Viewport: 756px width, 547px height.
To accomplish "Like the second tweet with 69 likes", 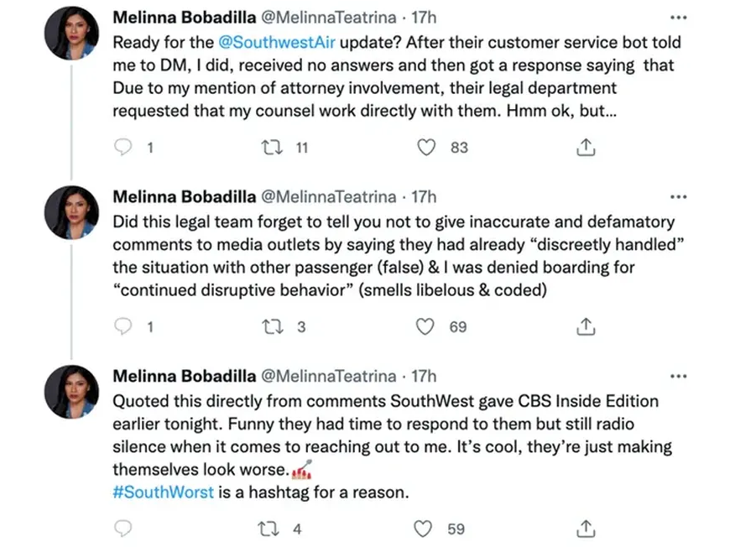I will 427,327.
